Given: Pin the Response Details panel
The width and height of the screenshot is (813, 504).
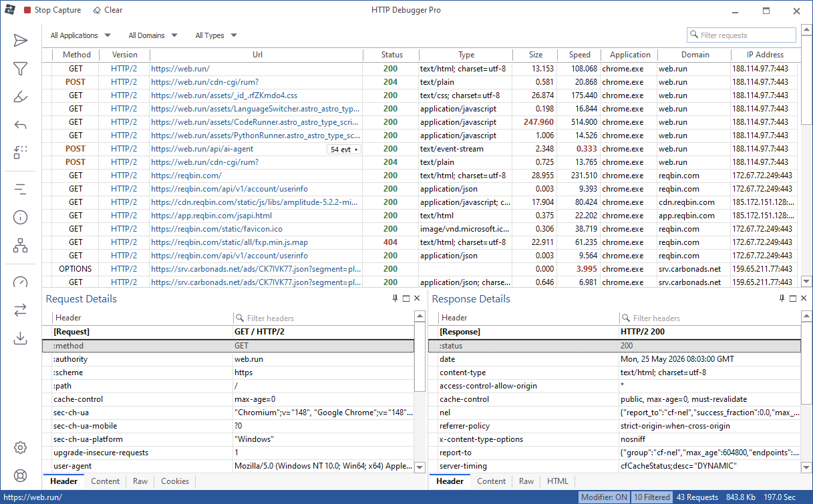Looking at the screenshot, I should tap(782, 299).
